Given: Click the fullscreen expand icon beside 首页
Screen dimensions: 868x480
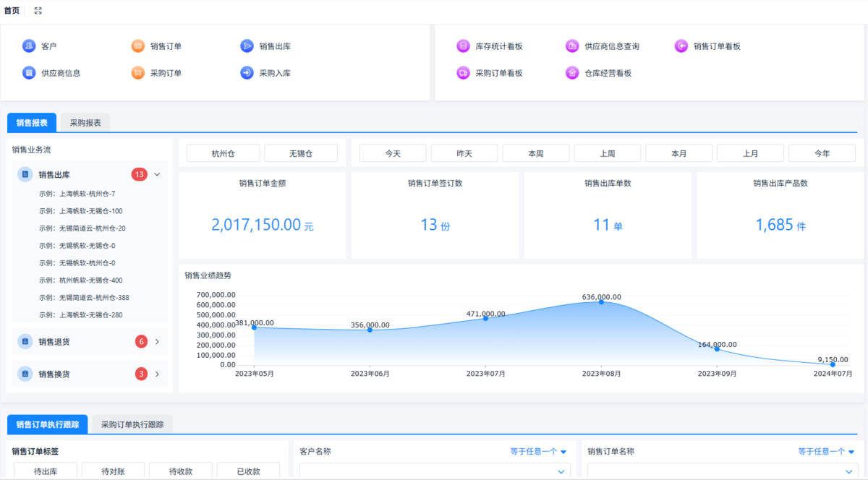Looking at the screenshot, I should pos(38,11).
